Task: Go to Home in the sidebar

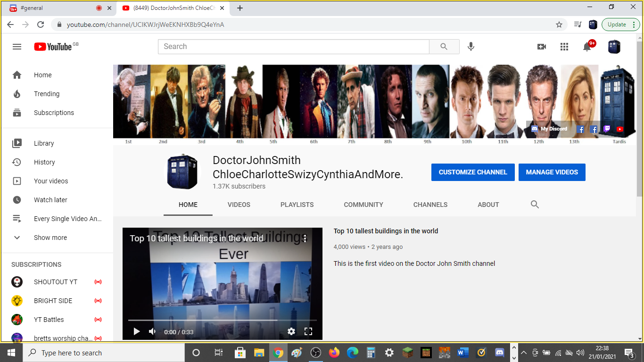Action: pos(57,75)
